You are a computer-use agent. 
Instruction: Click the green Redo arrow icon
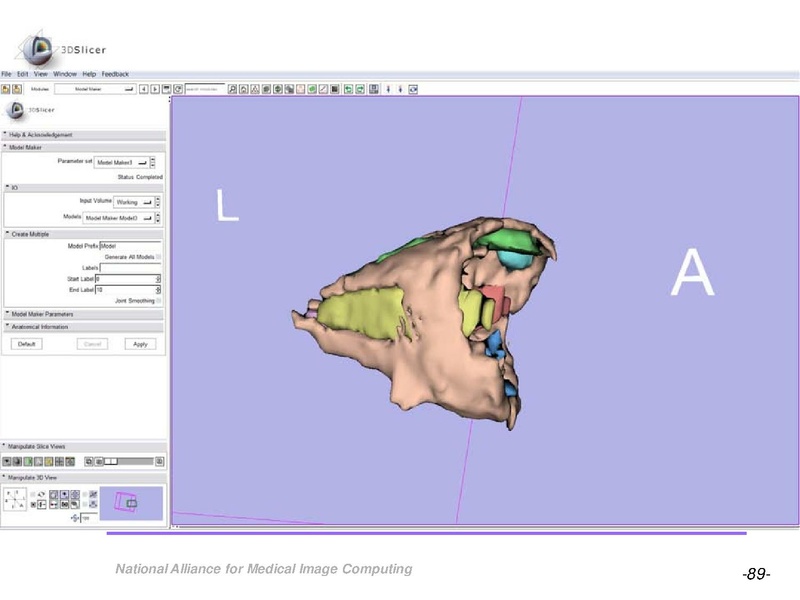360,89
